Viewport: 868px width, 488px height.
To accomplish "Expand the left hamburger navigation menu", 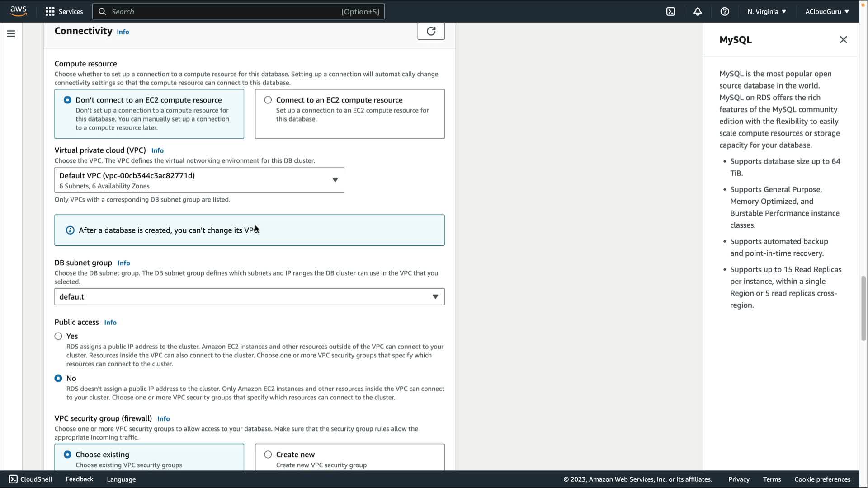I will (x=11, y=34).
